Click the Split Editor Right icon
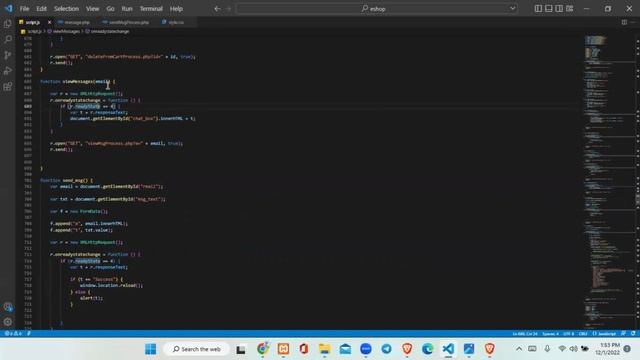The height and width of the screenshot is (360, 640). click(624, 22)
